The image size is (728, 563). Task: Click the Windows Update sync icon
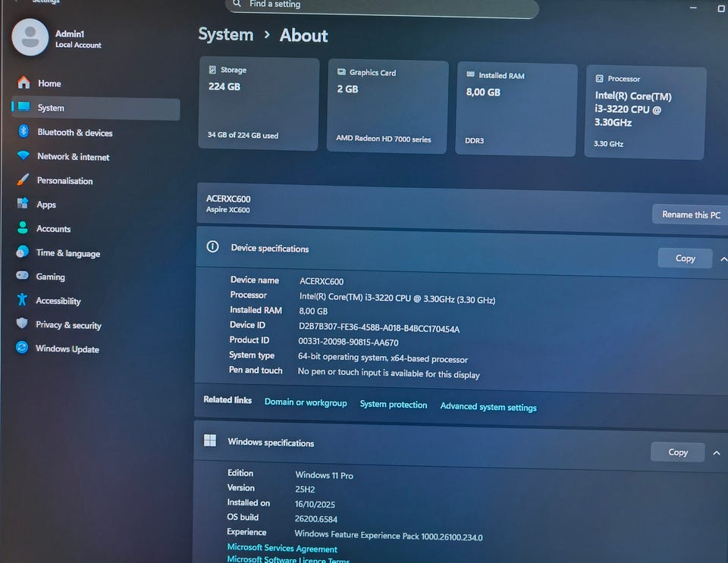pyautogui.click(x=22, y=347)
